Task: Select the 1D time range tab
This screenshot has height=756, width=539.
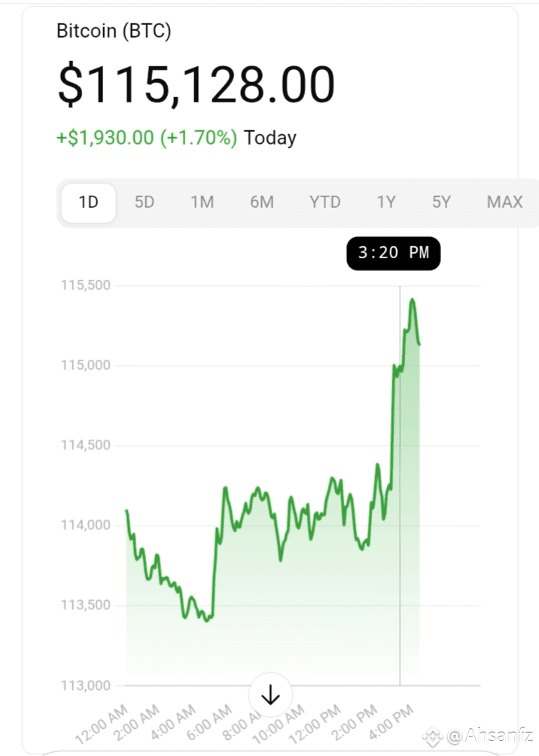Action: tap(89, 202)
